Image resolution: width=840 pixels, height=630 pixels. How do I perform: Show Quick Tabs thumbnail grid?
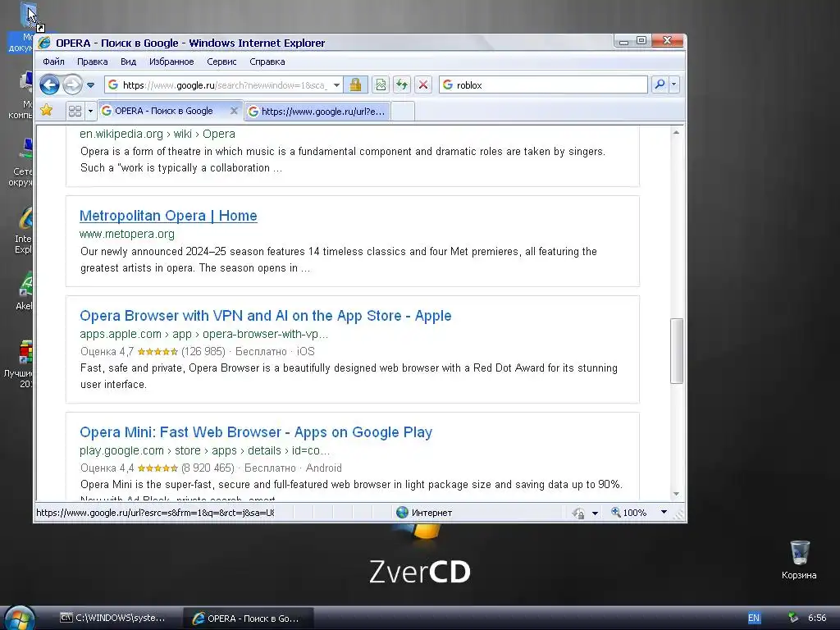(75, 111)
